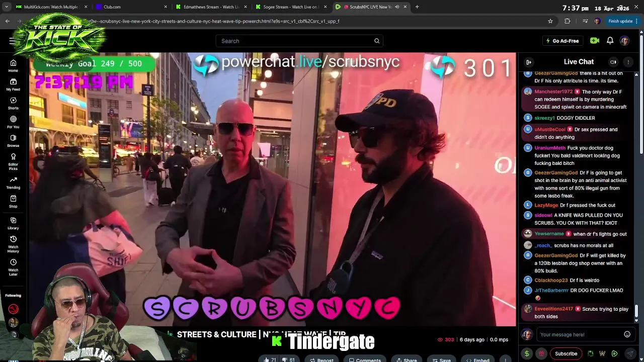Open the browser media controls icon
644x362 pixels.
click(585, 21)
